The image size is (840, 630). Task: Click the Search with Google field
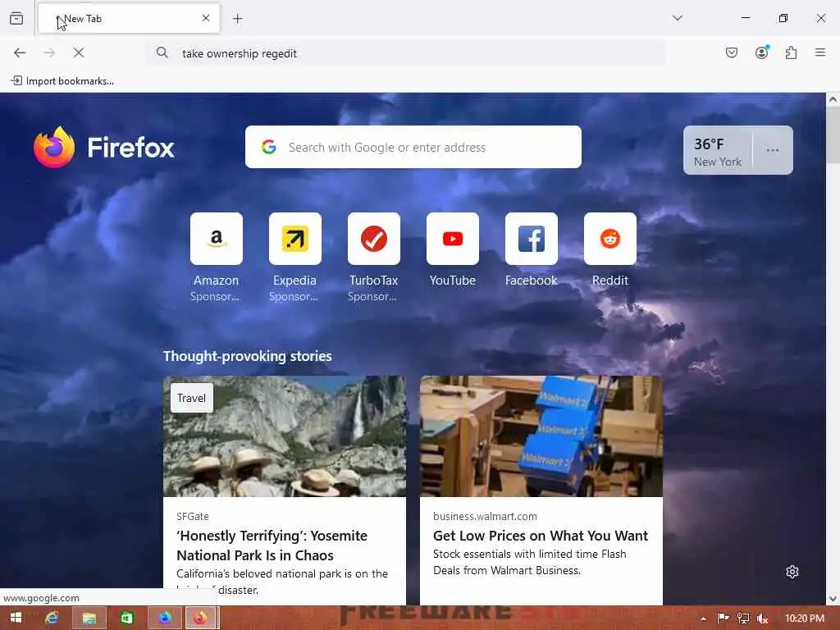pyautogui.click(x=413, y=147)
